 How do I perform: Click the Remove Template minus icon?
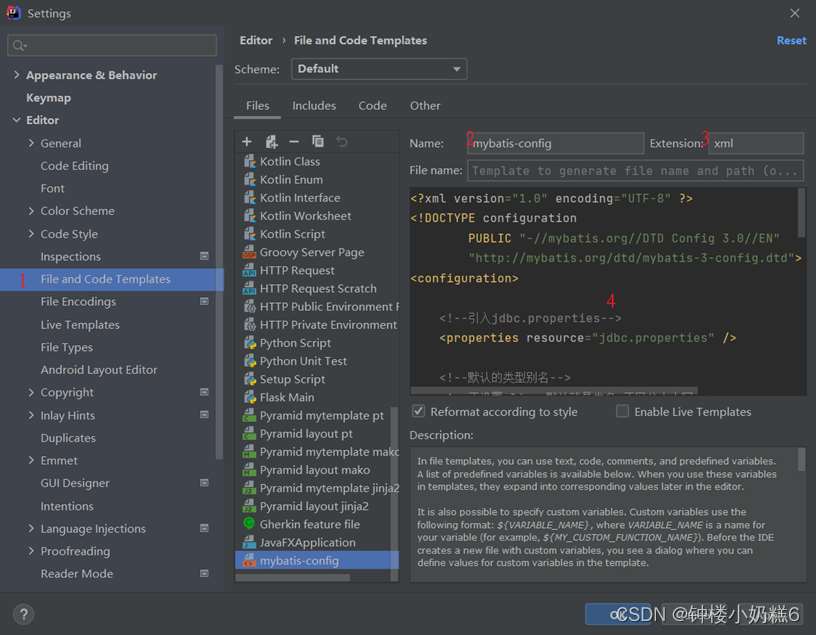pyautogui.click(x=294, y=142)
